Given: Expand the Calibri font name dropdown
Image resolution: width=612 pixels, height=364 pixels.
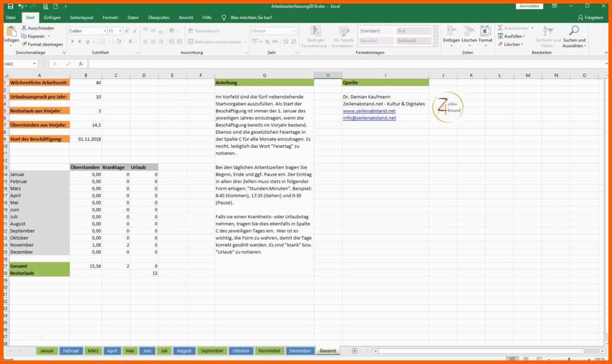Looking at the screenshot, I should pyautogui.click(x=105, y=31).
